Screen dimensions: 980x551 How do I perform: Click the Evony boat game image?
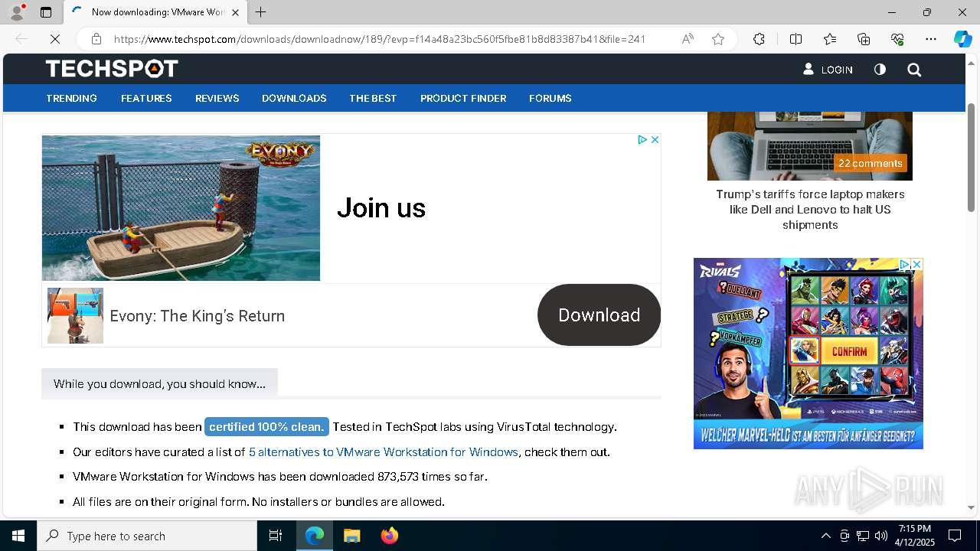181,208
